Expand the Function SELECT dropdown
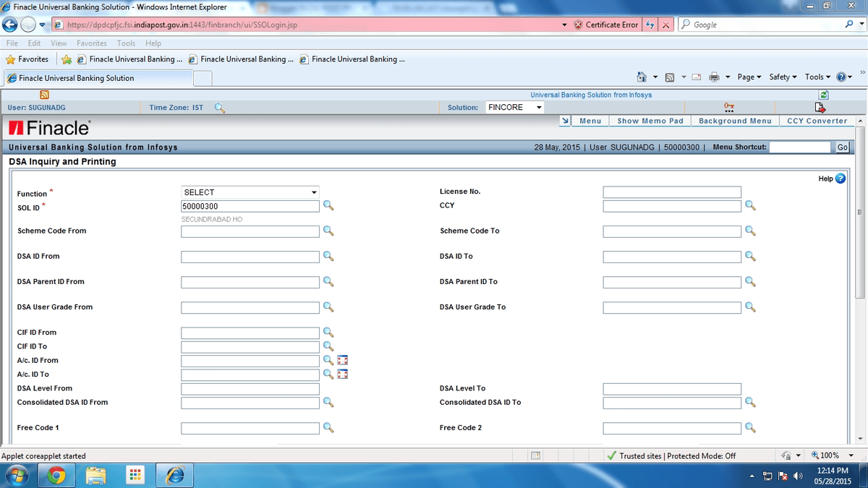Image resolution: width=868 pixels, height=488 pixels. pos(250,192)
